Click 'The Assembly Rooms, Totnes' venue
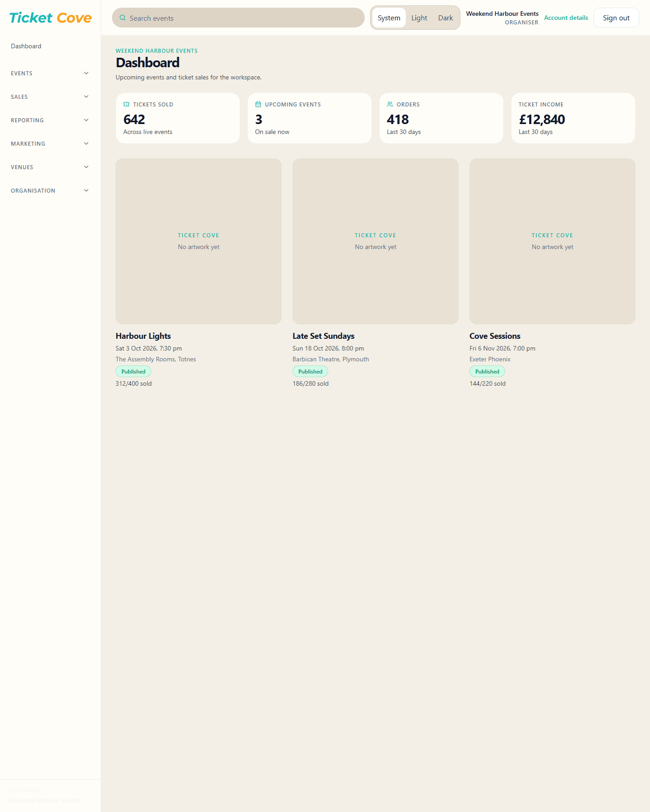The image size is (650, 812). [156, 359]
